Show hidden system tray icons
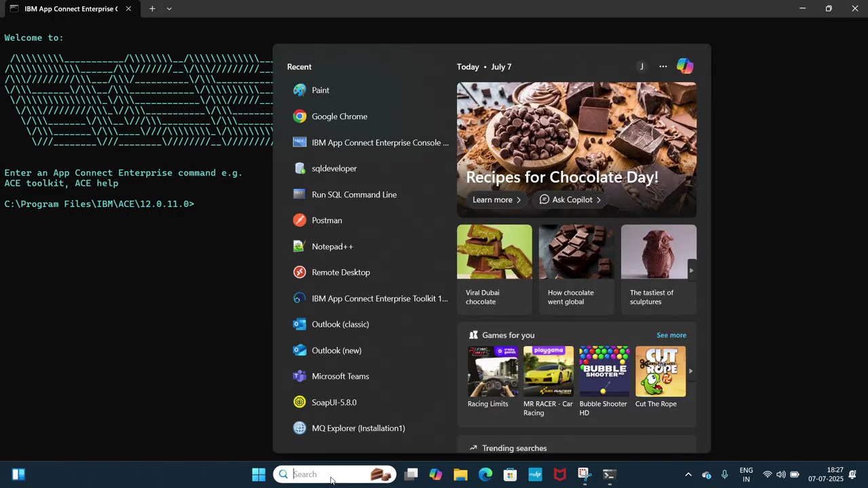This screenshot has height=488, width=868. (688, 474)
